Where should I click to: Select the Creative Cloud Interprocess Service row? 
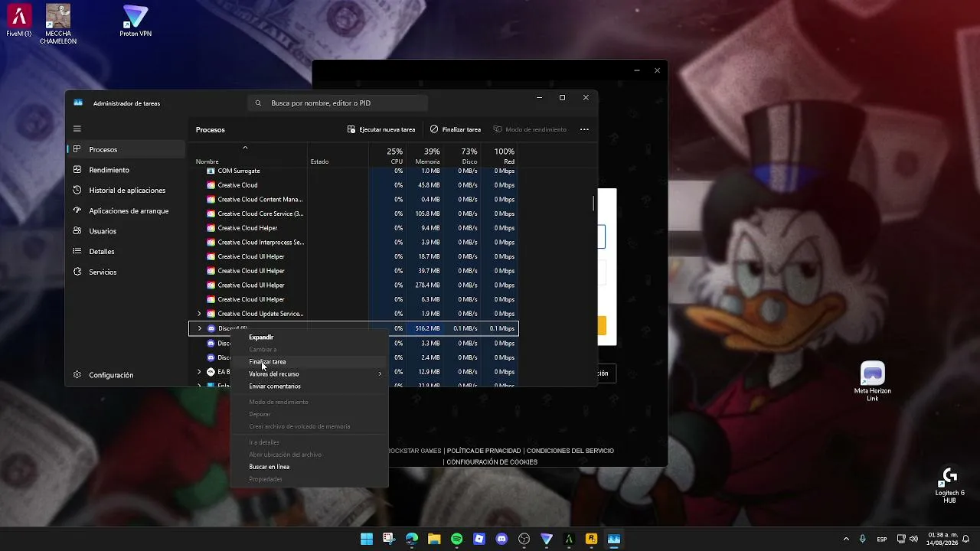(354, 243)
